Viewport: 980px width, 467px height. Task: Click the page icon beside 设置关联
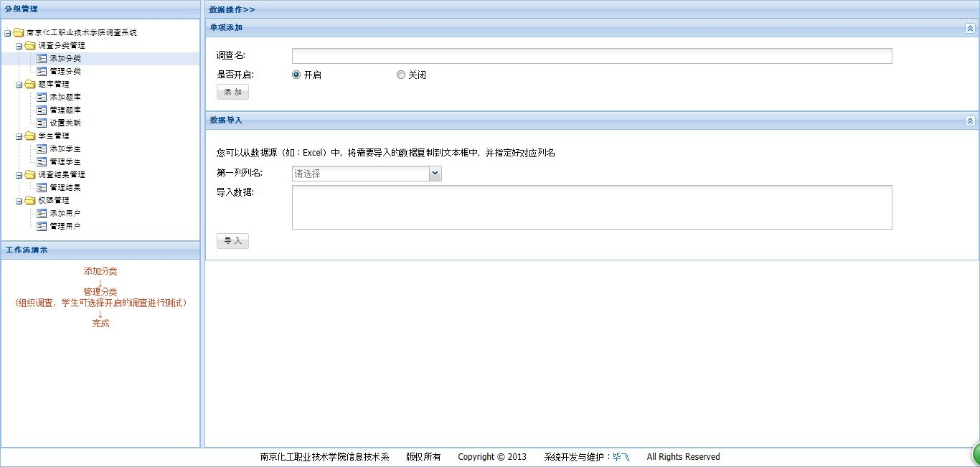[x=42, y=123]
